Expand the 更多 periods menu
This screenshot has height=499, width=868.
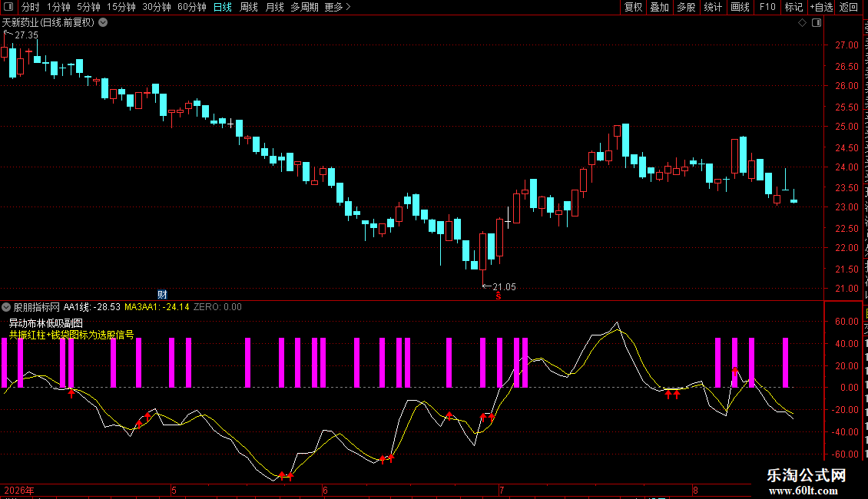tap(337, 7)
